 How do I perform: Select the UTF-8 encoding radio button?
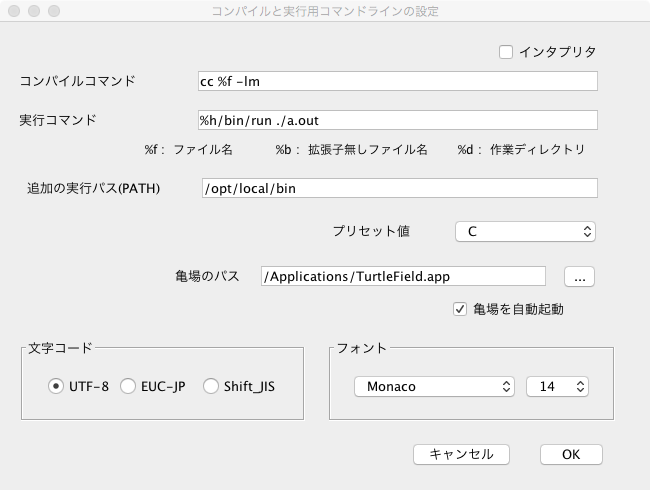(56, 386)
